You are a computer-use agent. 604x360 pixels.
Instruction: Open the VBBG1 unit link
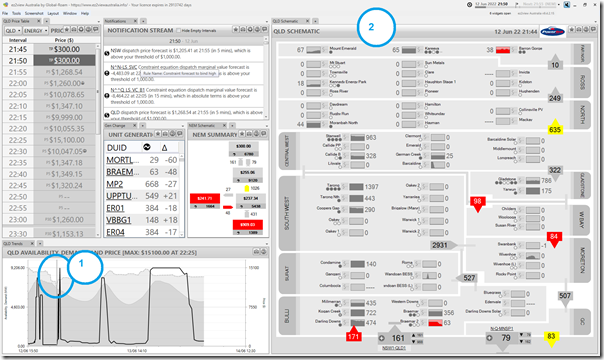[x=119, y=220]
